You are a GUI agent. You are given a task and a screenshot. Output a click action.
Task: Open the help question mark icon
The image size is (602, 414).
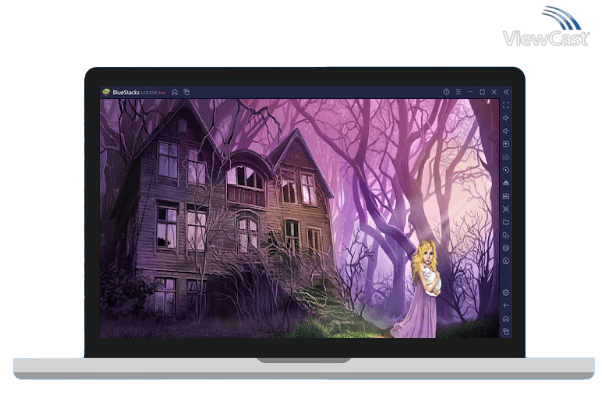pyautogui.click(x=446, y=92)
